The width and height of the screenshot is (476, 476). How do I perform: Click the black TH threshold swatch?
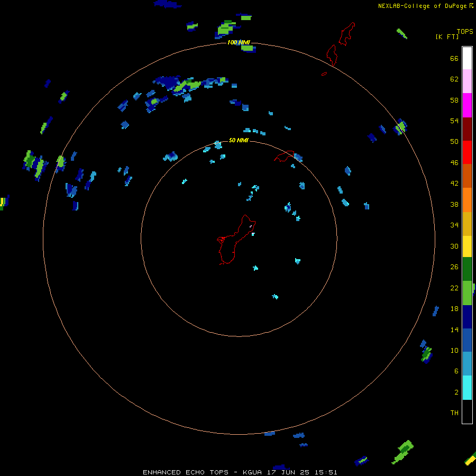[467, 411]
